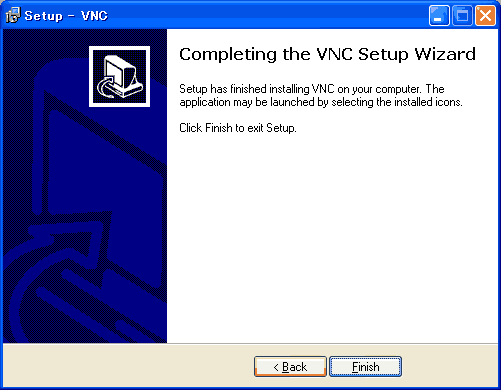Select the 'Completing the VNC Setup Wizard' heading
This screenshot has height=390, width=501.
[x=327, y=54]
